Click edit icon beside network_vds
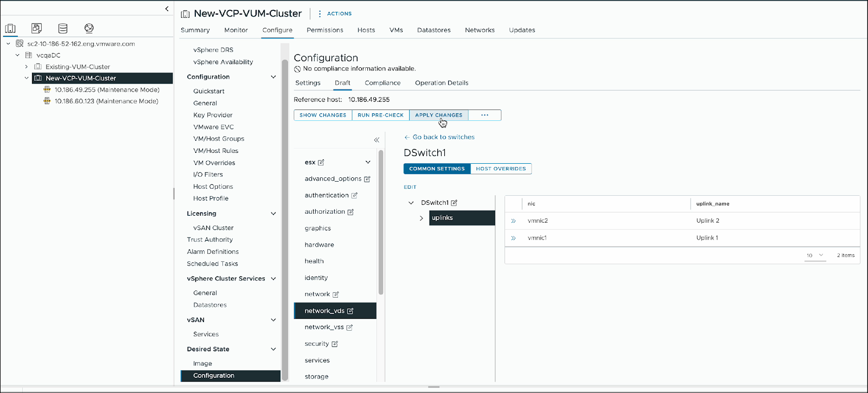Screen dimensions: 868x393 (350, 311)
